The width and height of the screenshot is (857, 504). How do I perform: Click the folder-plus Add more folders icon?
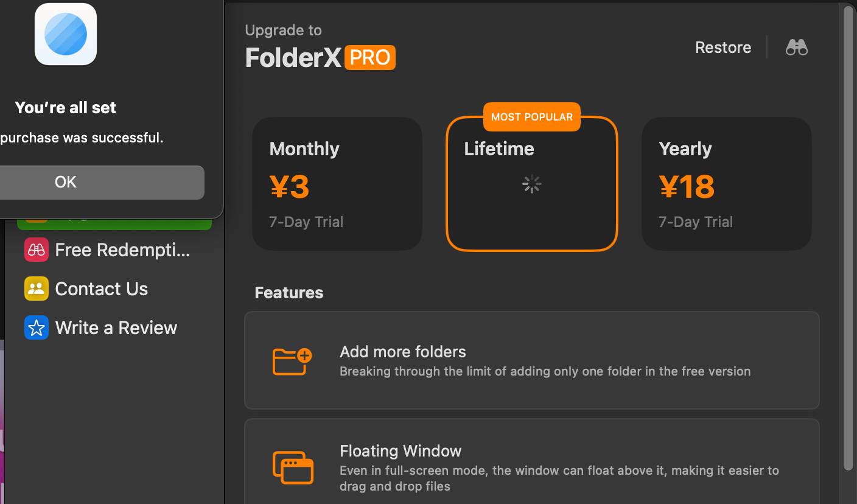292,361
